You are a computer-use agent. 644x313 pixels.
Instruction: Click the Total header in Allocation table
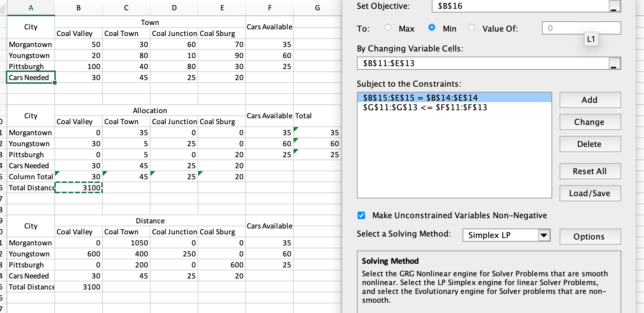[317, 116]
